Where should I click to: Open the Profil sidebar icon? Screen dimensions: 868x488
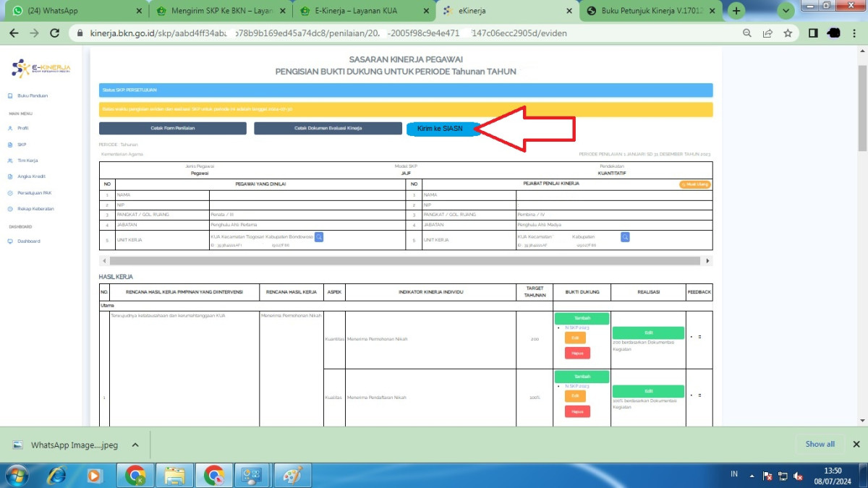[10, 128]
